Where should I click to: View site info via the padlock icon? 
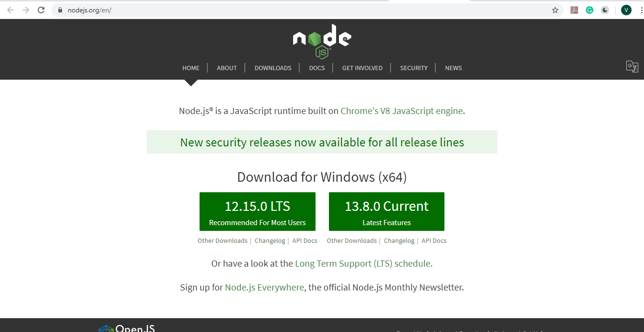(x=60, y=10)
